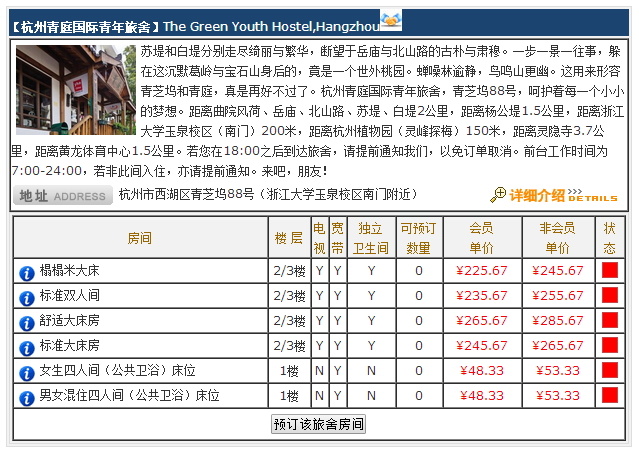This screenshot has height=451, width=639.
Task: Open info icon for 舒适大床房
Action: [27, 323]
